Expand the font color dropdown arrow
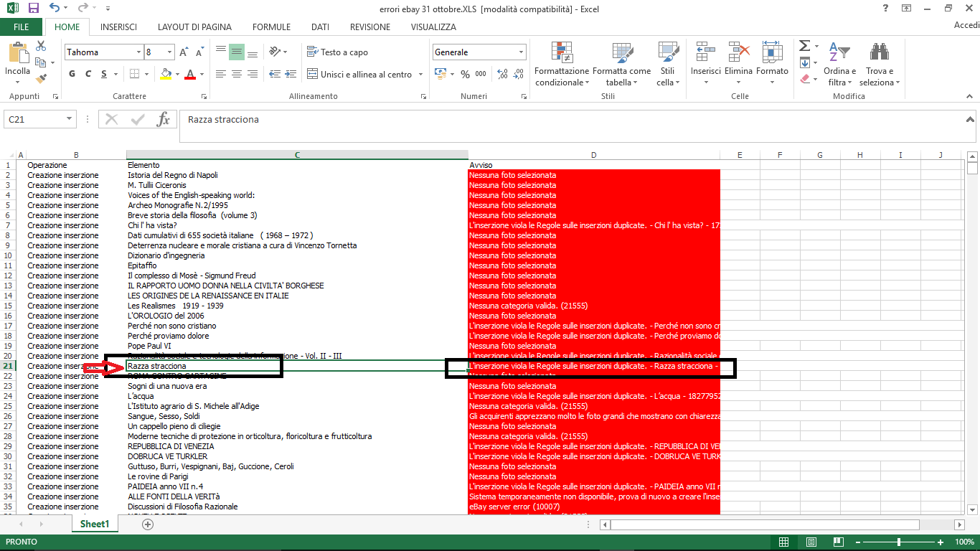This screenshot has height=551, width=980. pyautogui.click(x=202, y=74)
